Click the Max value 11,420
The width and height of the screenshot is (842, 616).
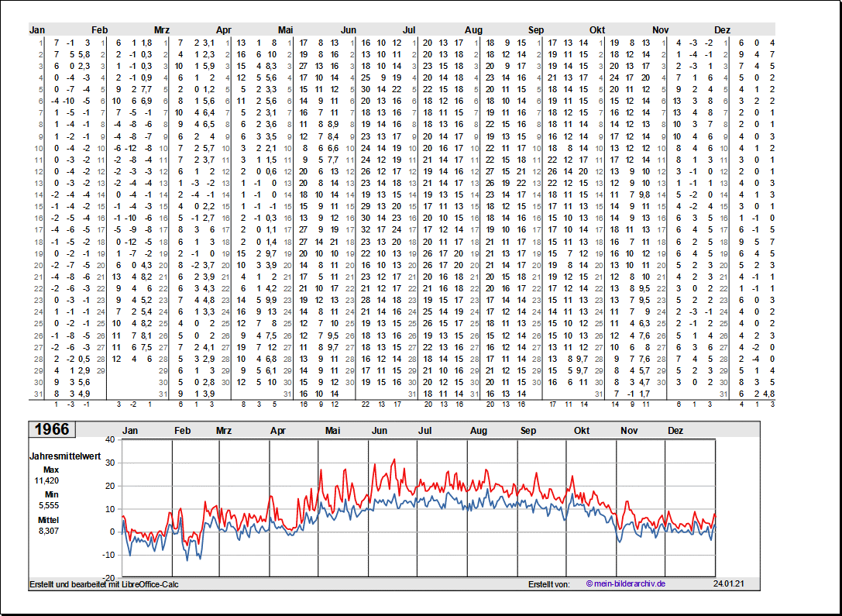(x=47, y=480)
